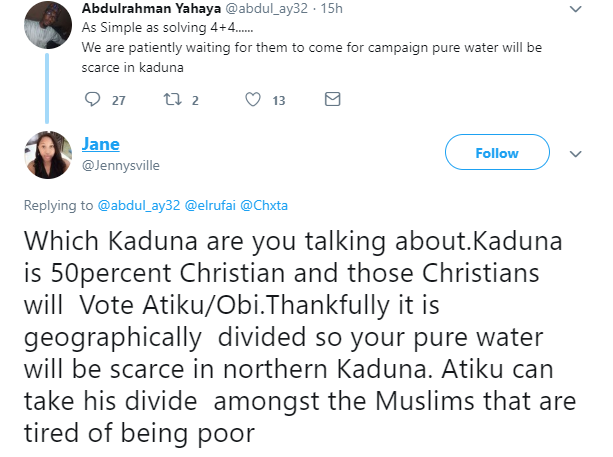The width and height of the screenshot is (613, 457).
Task: Click Jane's profile avatar
Action: [47, 155]
